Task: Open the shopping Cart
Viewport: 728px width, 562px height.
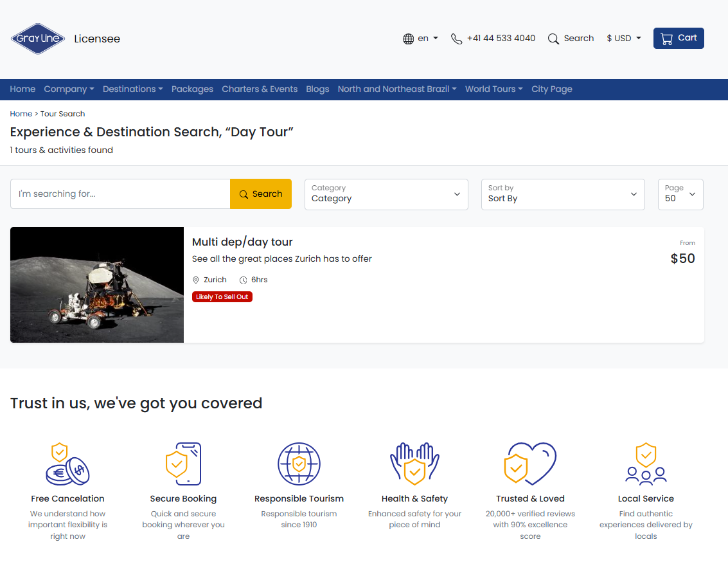Action: pos(679,38)
